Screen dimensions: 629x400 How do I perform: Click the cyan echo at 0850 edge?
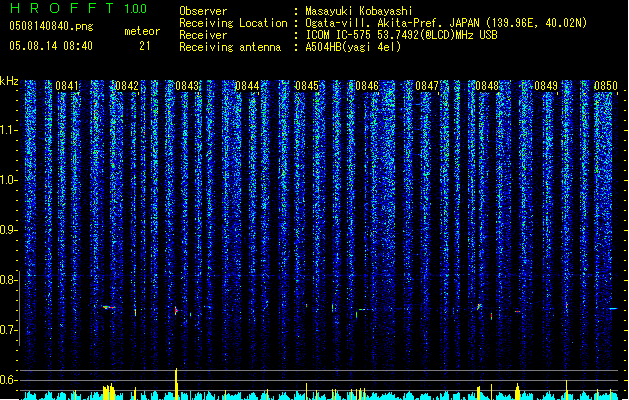[x=613, y=309]
